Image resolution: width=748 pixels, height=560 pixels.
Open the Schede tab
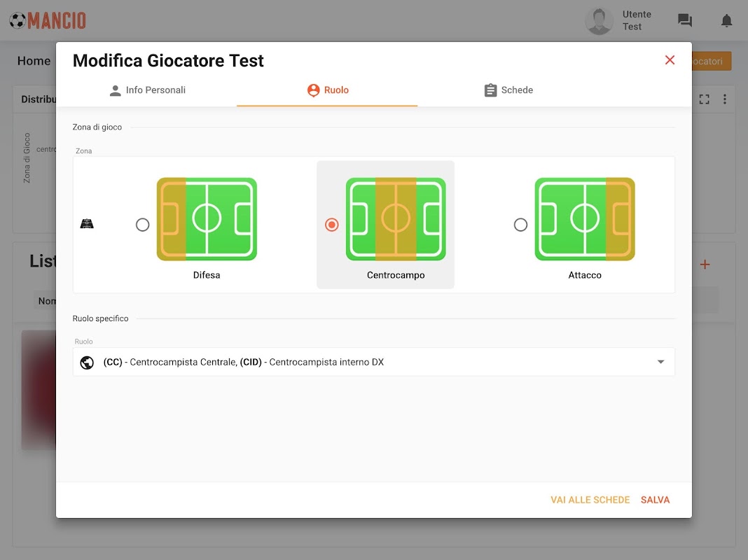508,90
